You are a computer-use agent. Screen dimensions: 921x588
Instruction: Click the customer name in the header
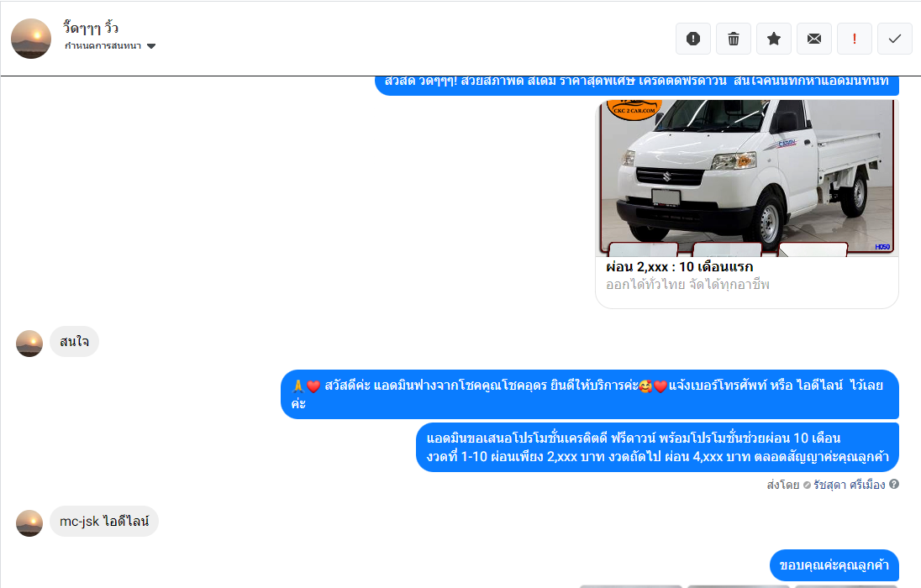(91, 28)
